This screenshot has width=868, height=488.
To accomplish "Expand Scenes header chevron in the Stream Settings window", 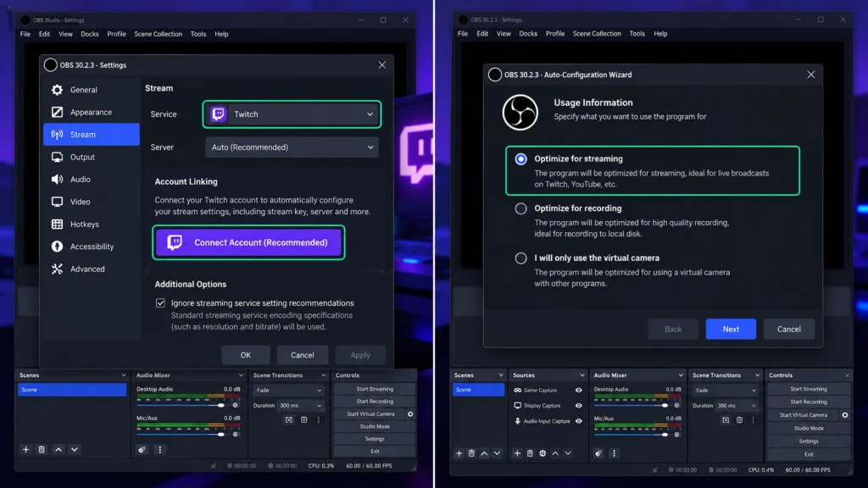I will point(124,375).
